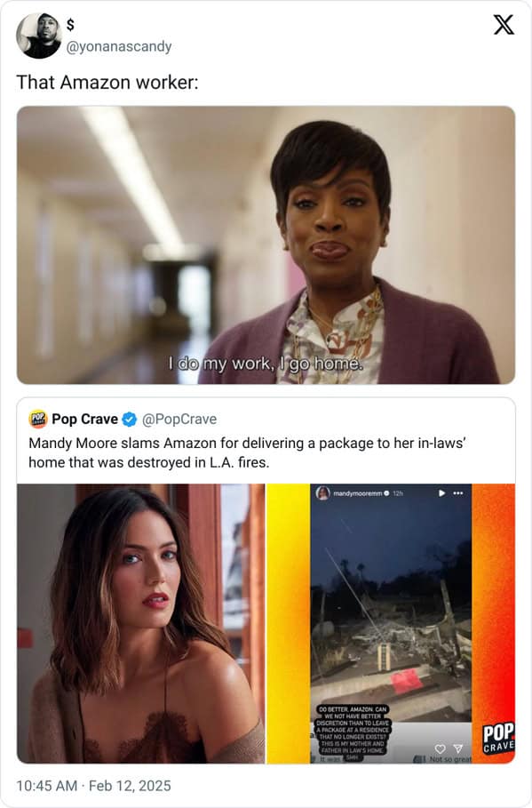Open the three-dot menu in the story
This screenshot has height=808, width=532.
tap(457, 493)
